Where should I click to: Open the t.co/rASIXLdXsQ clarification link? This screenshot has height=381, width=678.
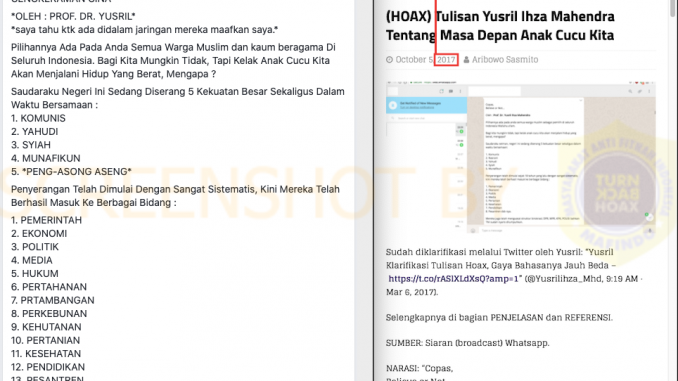[453, 279]
